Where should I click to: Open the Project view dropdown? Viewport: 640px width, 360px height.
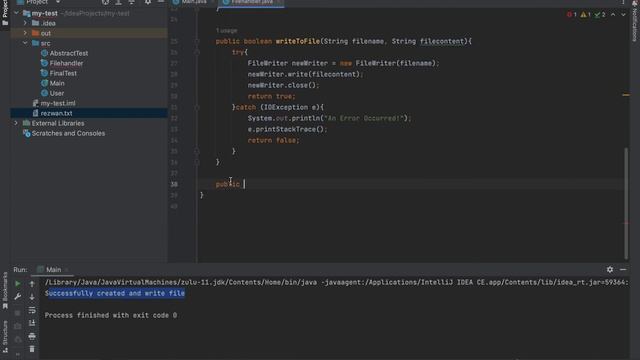(58, 2)
